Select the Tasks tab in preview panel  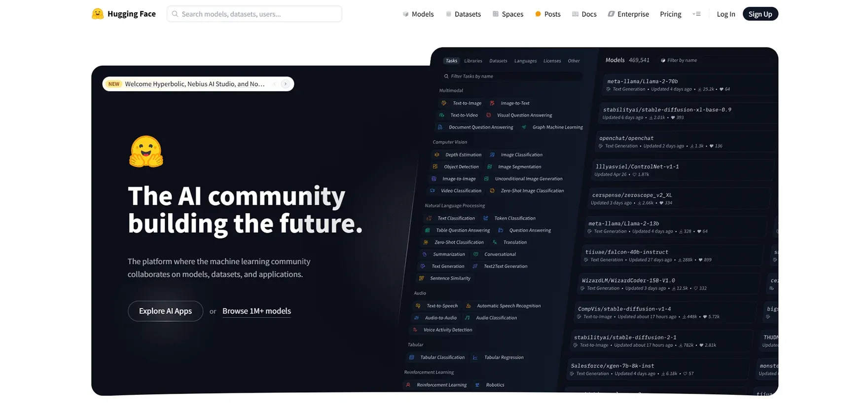tap(451, 61)
